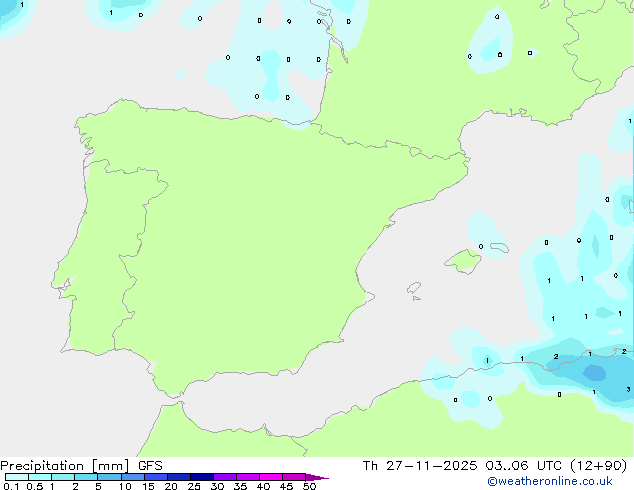Viewport: 634px width, 490px height.
Task: Click the 0.5–1 mm legend color box
Action: pyautogui.click(x=40, y=477)
